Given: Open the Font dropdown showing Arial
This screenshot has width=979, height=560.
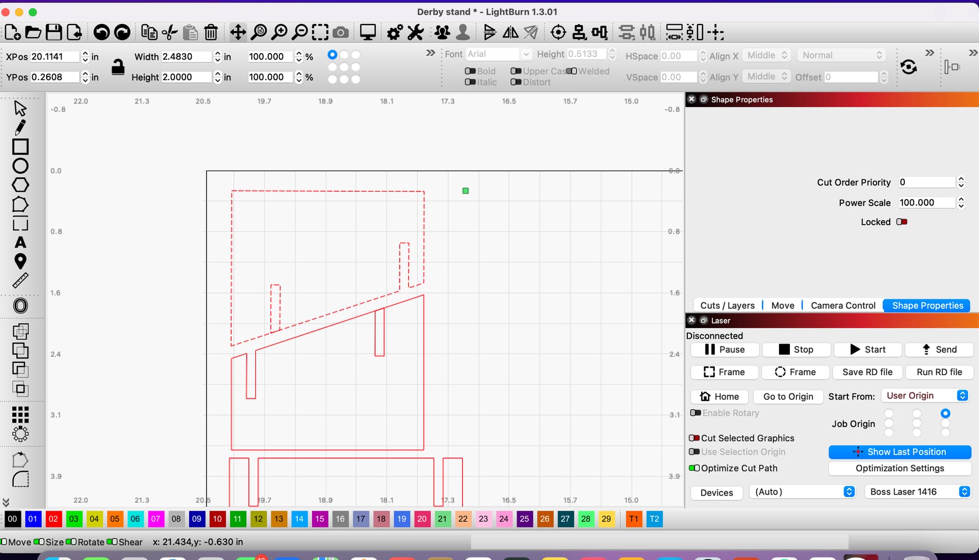Looking at the screenshot, I should click(499, 54).
